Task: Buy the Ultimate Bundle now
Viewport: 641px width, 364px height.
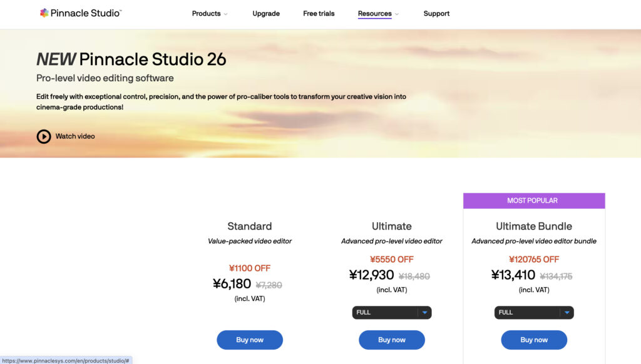Action: [x=534, y=340]
